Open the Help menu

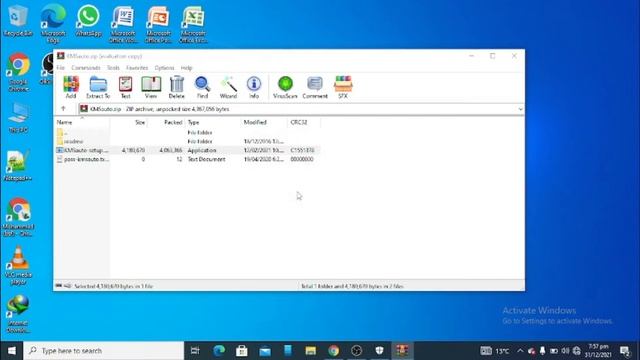click(x=186, y=68)
